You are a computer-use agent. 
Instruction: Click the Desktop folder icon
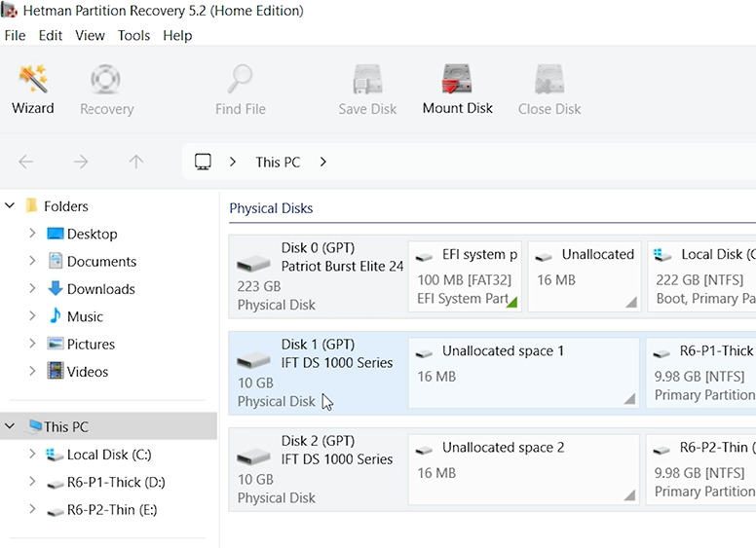coord(55,234)
